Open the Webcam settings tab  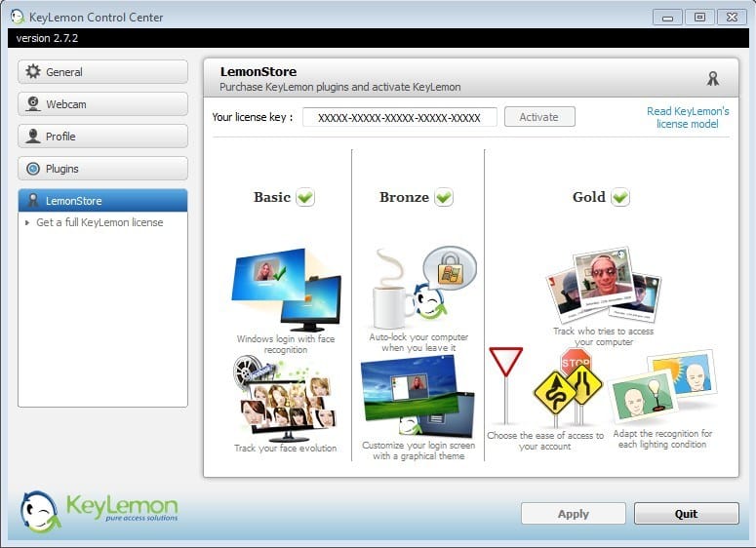(102, 104)
